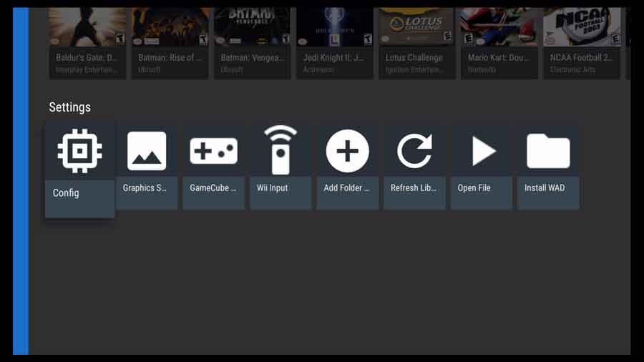Viewport: 644px width, 362px height.
Task: Open the Graphics Settings picture icon
Action: pos(147,151)
